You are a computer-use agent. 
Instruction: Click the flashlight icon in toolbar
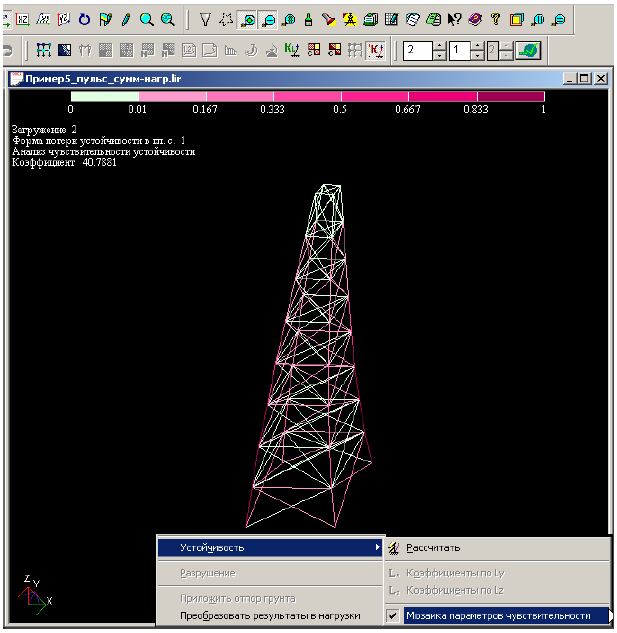(x=329, y=19)
